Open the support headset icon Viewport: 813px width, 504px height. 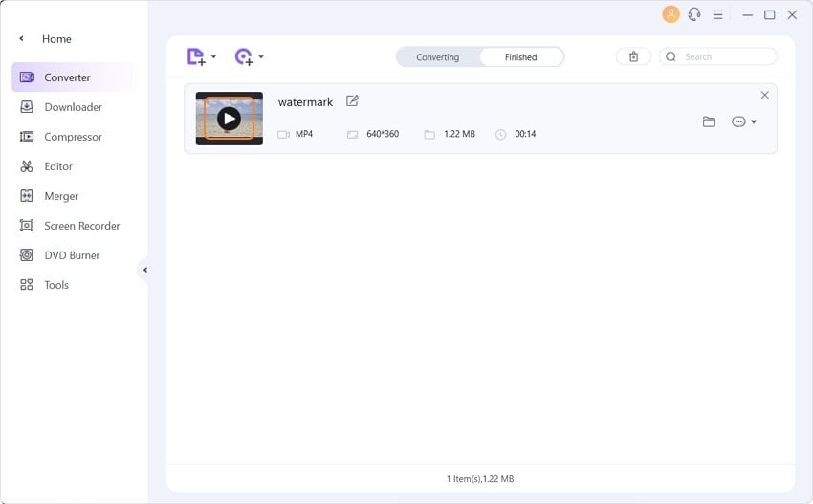point(694,14)
